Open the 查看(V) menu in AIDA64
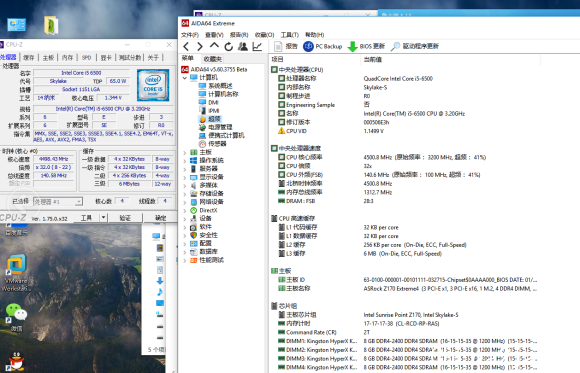The width and height of the screenshot is (580, 373). [214, 35]
